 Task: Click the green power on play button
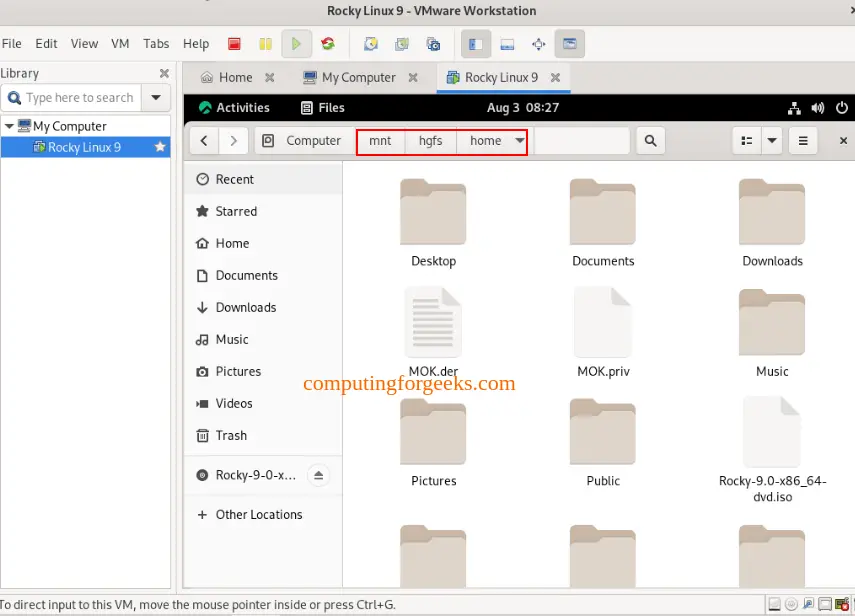[x=296, y=44]
